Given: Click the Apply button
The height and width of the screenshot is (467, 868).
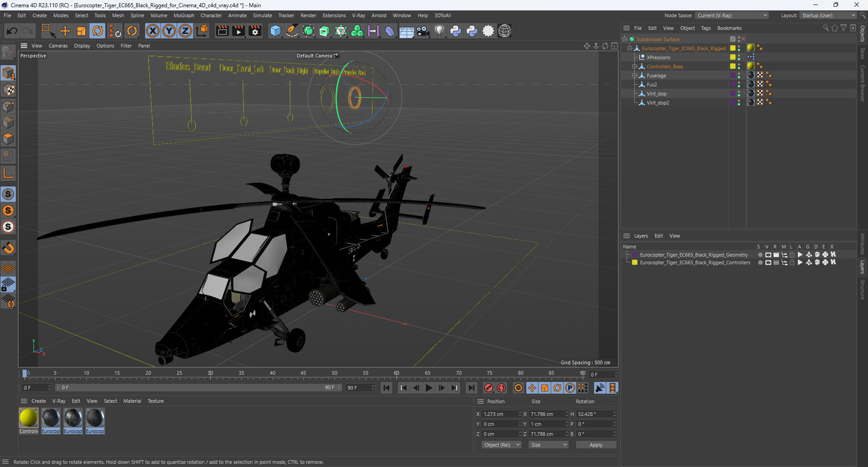Looking at the screenshot, I should pos(596,445).
